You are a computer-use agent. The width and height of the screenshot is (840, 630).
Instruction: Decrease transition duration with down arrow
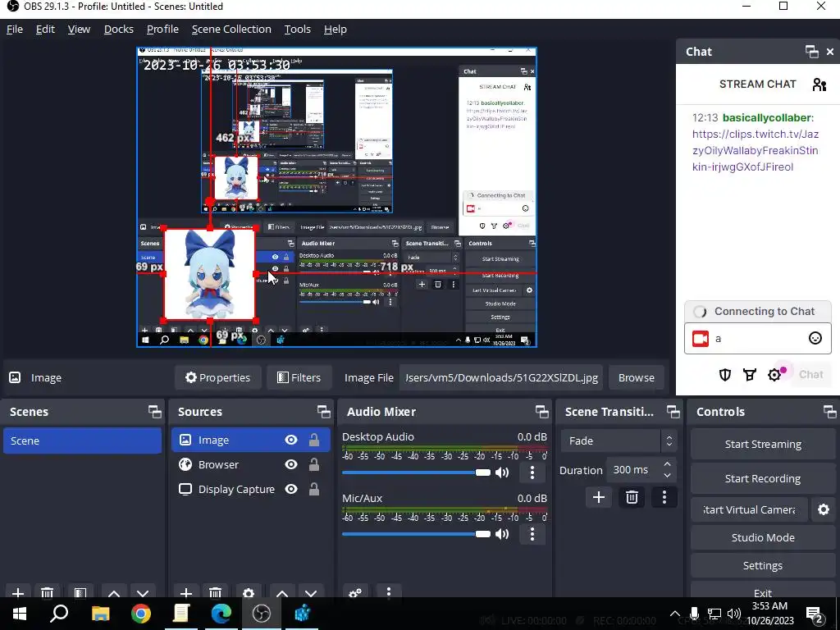(x=667, y=476)
